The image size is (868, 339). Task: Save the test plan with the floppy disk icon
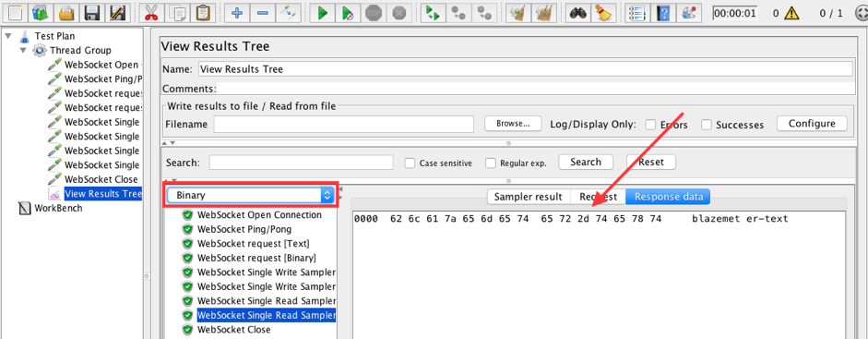pyautogui.click(x=92, y=12)
